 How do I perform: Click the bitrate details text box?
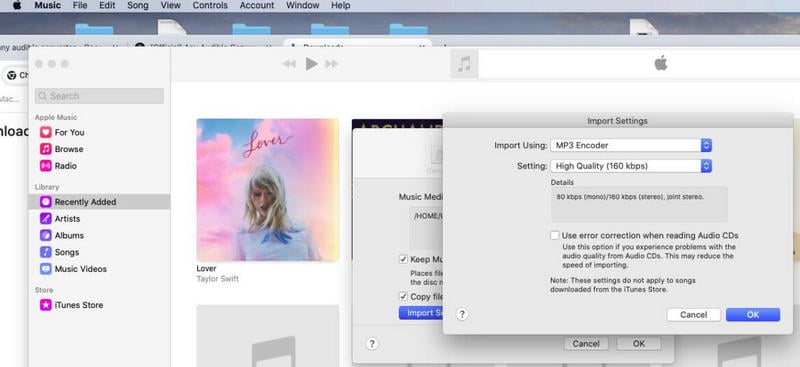coord(639,204)
